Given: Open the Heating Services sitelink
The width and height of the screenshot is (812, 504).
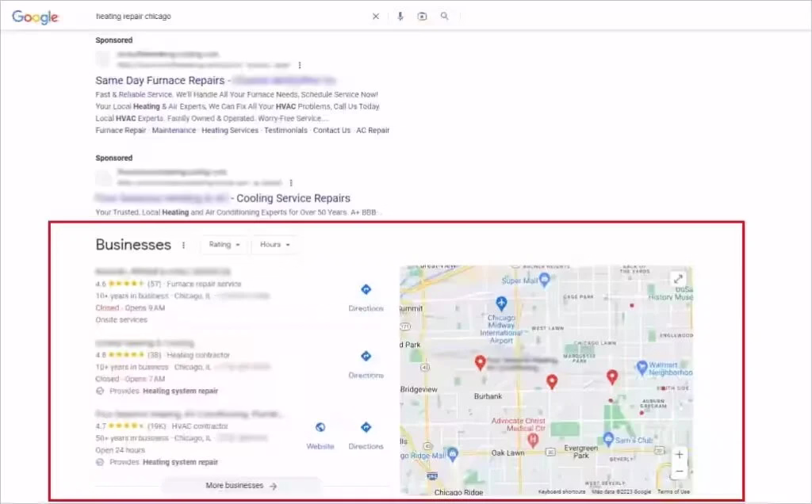Looking at the screenshot, I should 230,131.
